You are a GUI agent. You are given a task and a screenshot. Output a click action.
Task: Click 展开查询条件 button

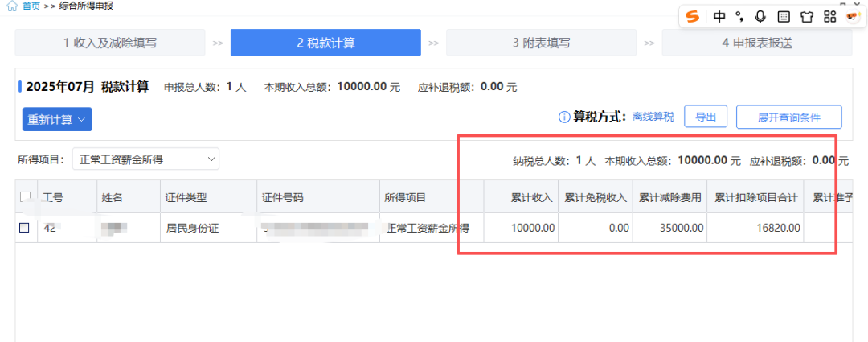[x=788, y=117]
